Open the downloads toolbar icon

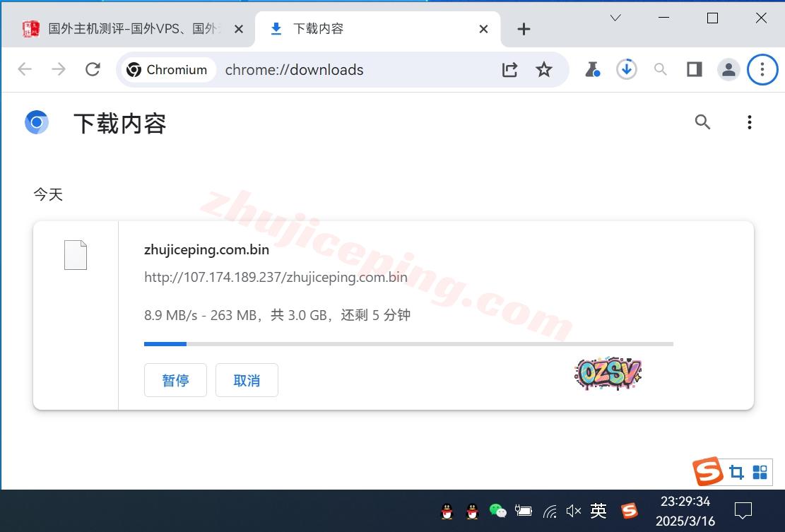[626, 69]
